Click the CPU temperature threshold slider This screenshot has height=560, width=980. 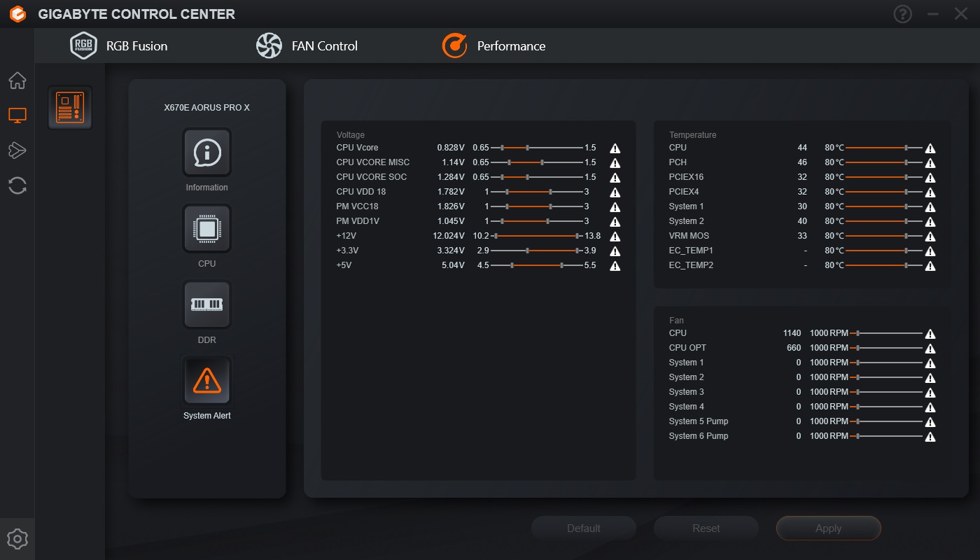pyautogui.click(x=884, y=148)
